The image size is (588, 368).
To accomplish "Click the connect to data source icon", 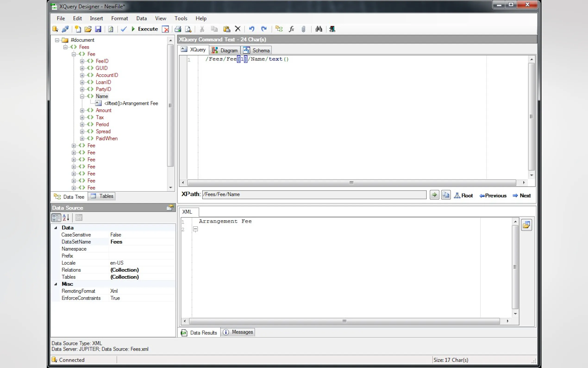I will coord(55,29).
